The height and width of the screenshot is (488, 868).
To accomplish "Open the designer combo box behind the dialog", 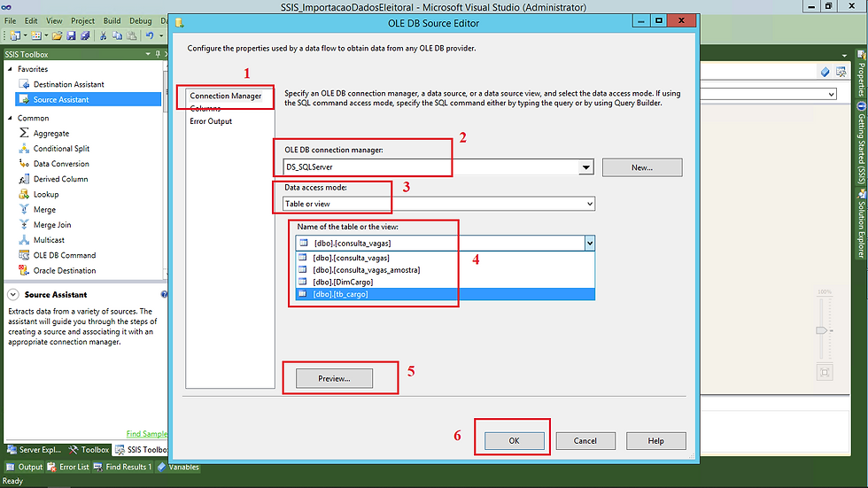I will 832,95.
